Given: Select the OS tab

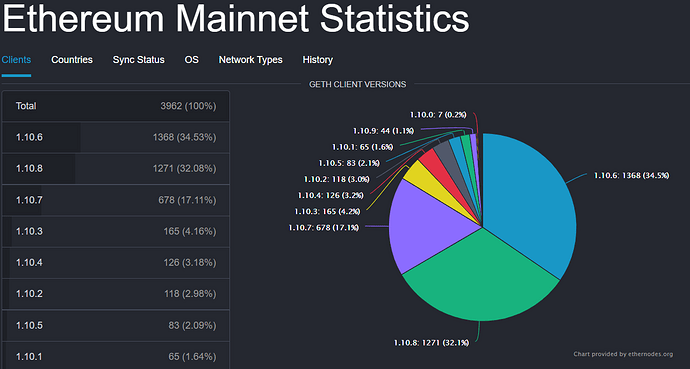Looking at the screenshot, I should (x=191, y=60).
